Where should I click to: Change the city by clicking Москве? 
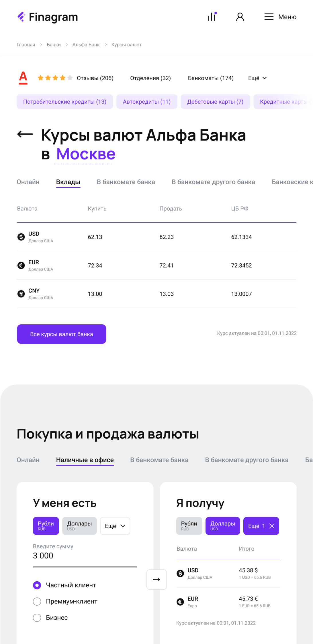click(x=86, y=154)
